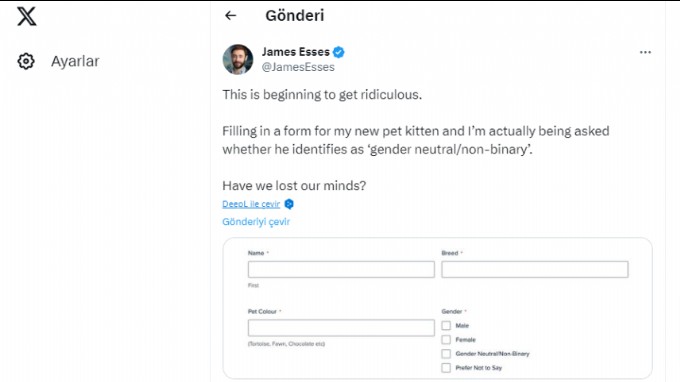Click the X logo icon

pos(27,16)
